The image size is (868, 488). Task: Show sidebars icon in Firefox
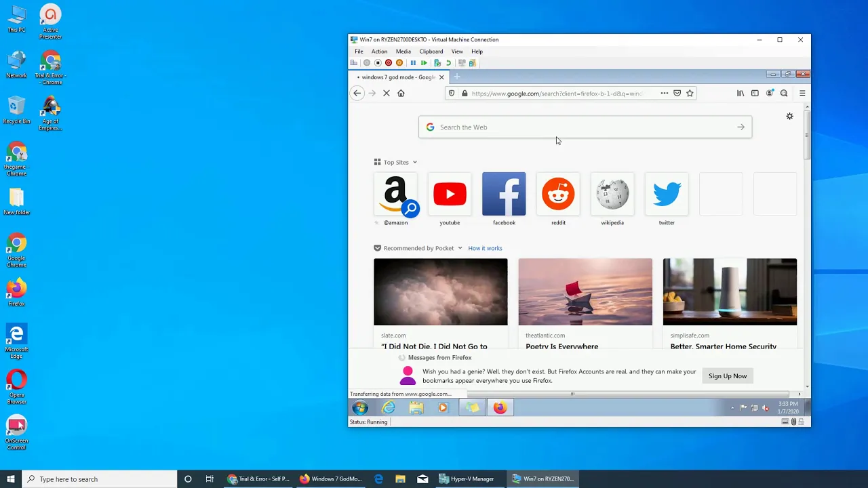point(755,94)
